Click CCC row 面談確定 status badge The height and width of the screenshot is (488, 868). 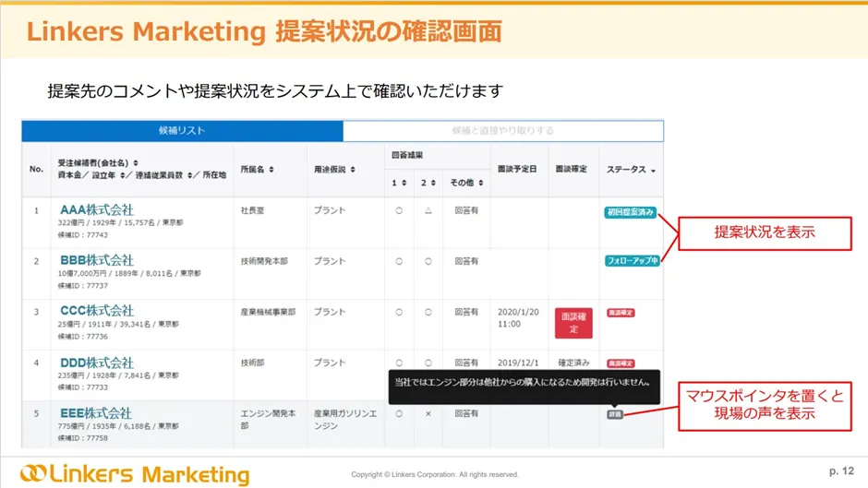(621, 313)
